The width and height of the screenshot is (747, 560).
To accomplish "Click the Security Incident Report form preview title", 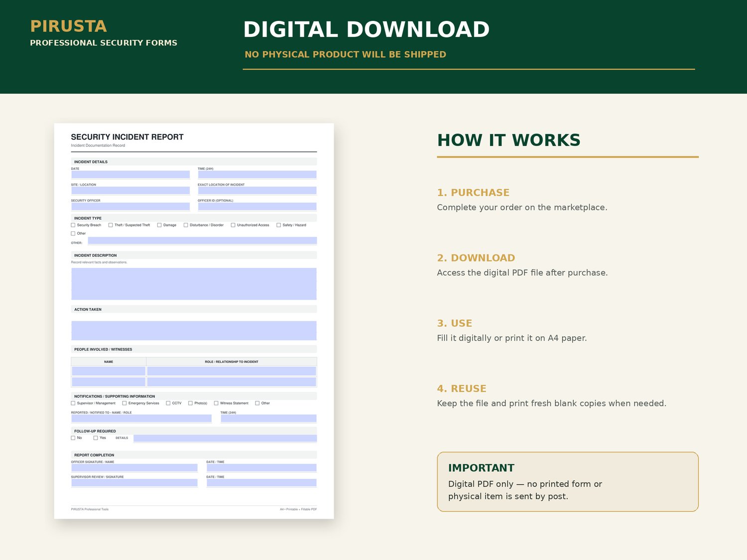I will tap(127, 137).
